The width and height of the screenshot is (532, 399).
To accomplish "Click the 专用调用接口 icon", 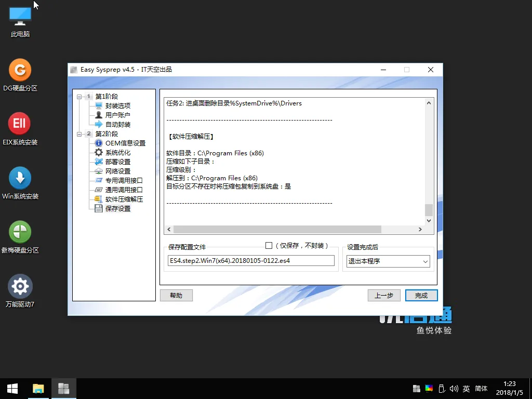I will 99,180.
